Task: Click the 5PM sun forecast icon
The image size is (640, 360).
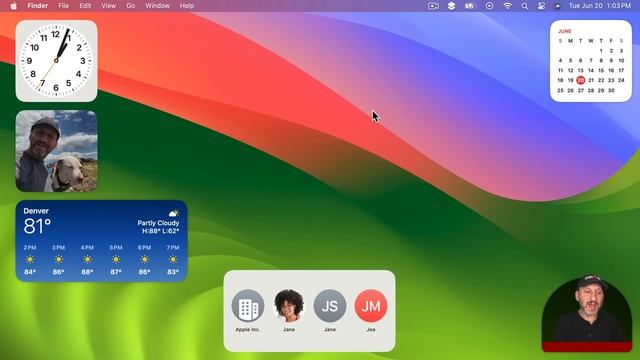Action: [116, 259]
